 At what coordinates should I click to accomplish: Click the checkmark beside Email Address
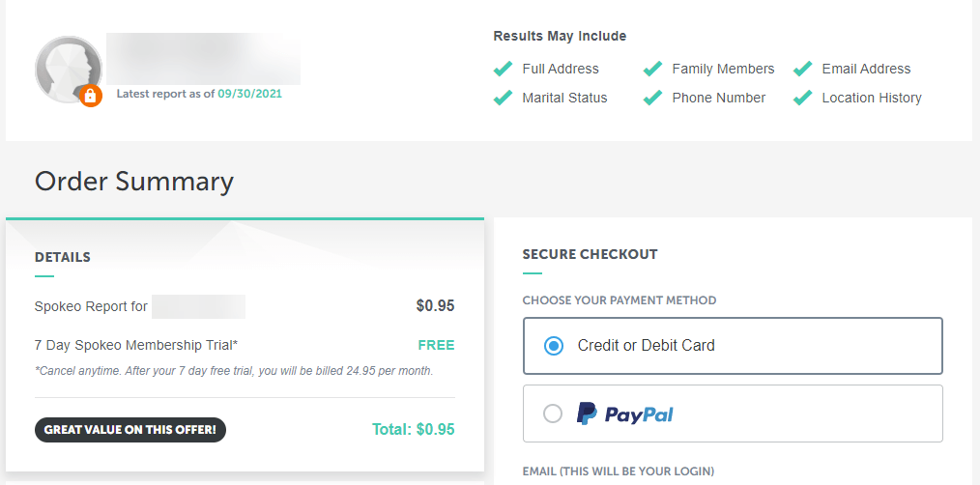pyautogui.click(x=802, y=69)
